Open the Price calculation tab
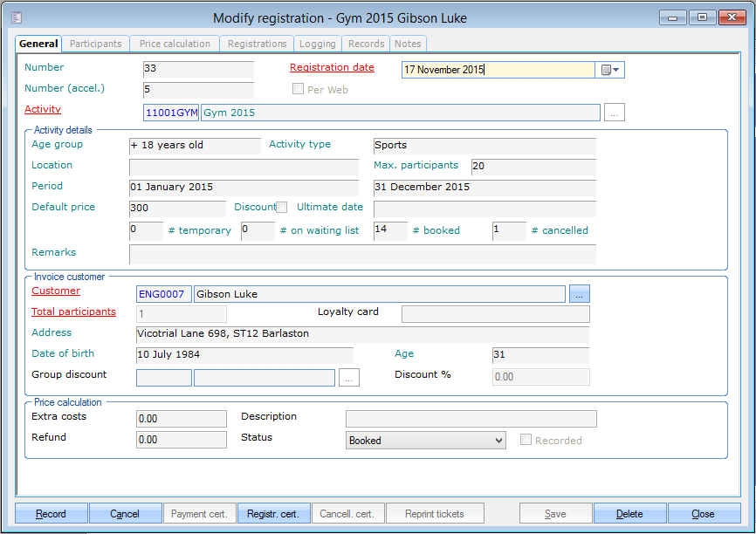Image resolution: width=756 pixels, height=534 pixels. pos(175,44)
